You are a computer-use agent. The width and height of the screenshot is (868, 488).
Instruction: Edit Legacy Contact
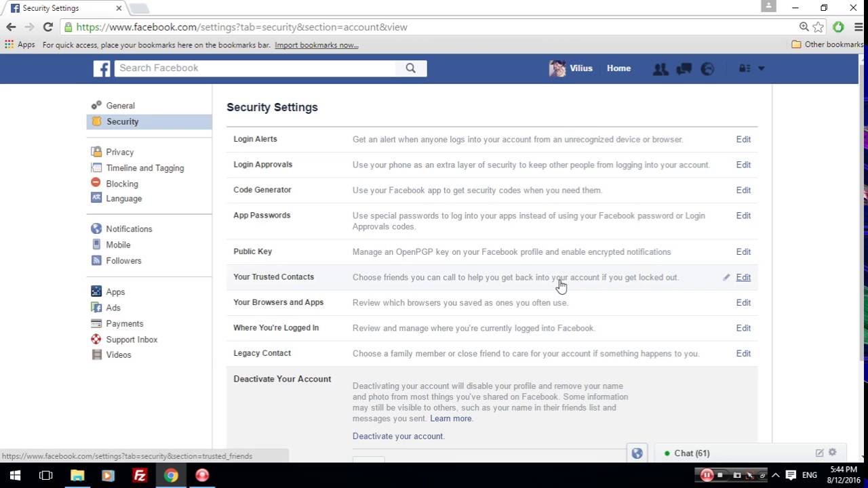pos(743,354)
